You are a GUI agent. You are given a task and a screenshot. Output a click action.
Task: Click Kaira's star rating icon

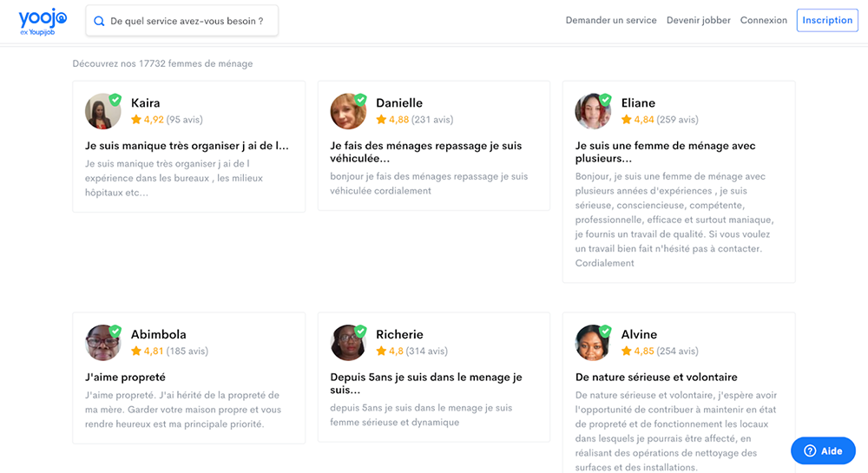pos(136,120)
